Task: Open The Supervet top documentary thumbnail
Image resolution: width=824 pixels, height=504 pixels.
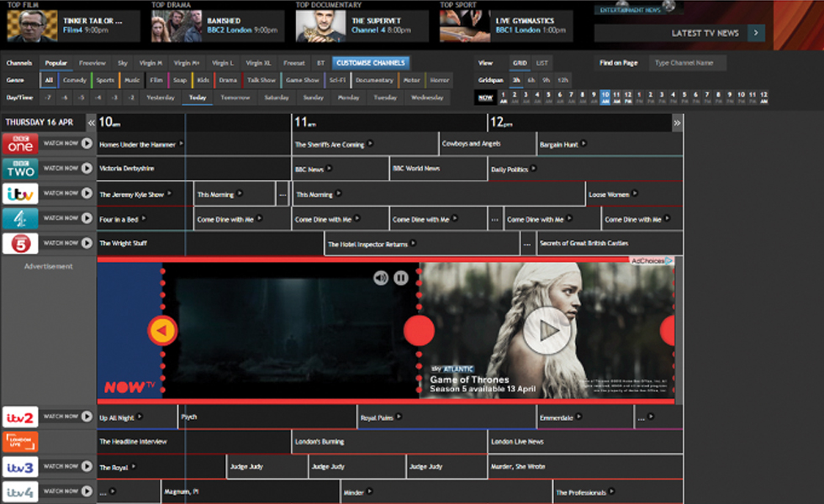Action: coord(320,26)
